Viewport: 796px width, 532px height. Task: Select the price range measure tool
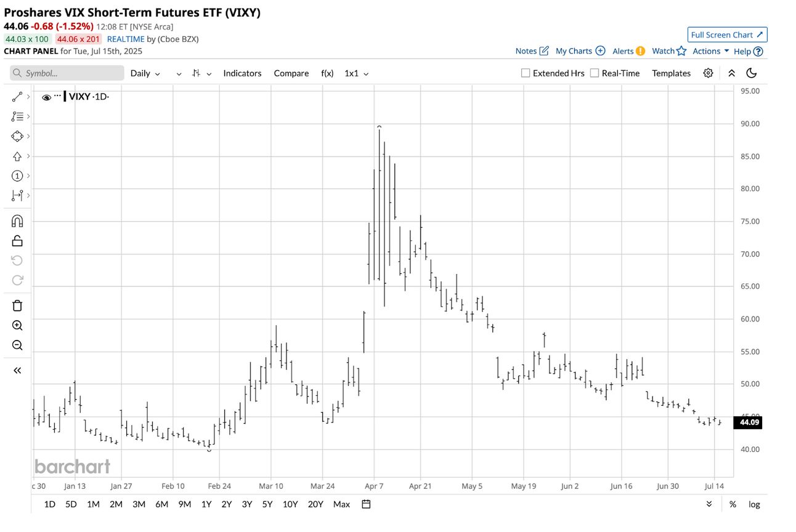coord(17,196)
